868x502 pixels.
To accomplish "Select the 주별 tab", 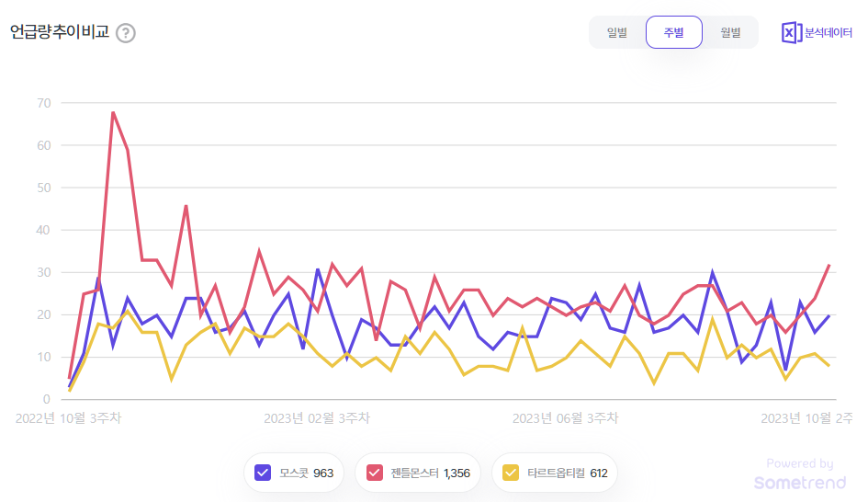I will tap(673, 32).
